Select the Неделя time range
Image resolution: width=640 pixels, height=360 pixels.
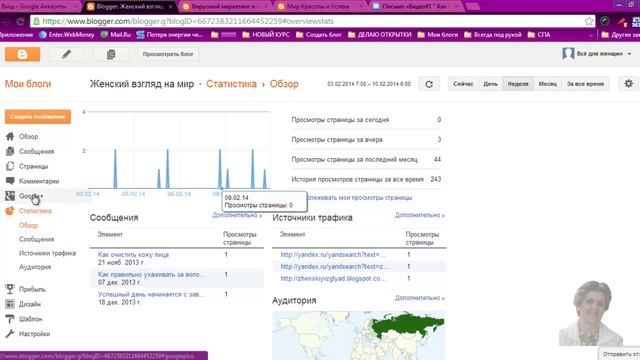(x=518, y=84)
